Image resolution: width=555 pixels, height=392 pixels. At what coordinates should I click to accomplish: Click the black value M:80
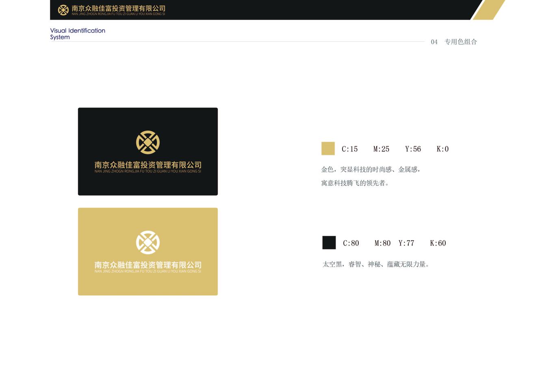(383, 243)
